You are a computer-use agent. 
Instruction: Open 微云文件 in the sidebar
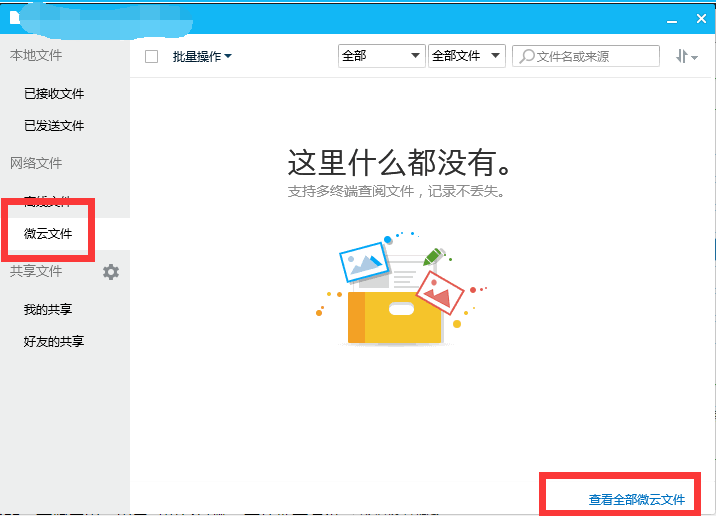coord(48,234)
